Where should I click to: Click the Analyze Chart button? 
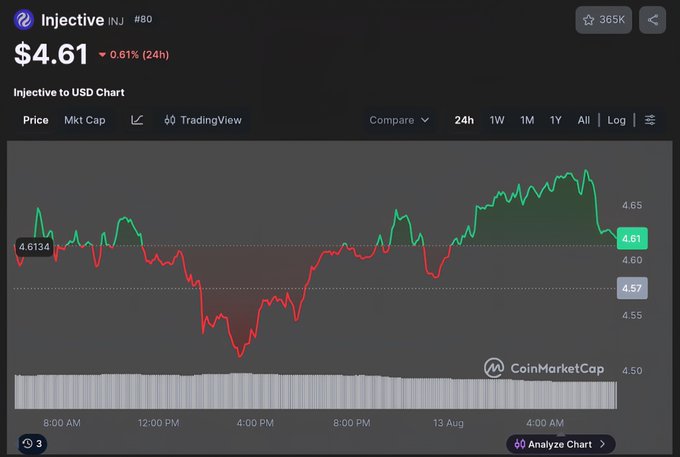pyautogui.click(x=561, y=444)
